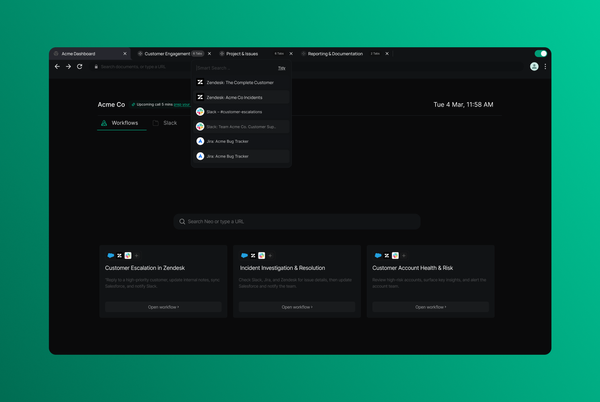Viewport: 600px width, 402px height.
Task: Click the Customer Account Health & Risk title
Action: click(412, 268)
